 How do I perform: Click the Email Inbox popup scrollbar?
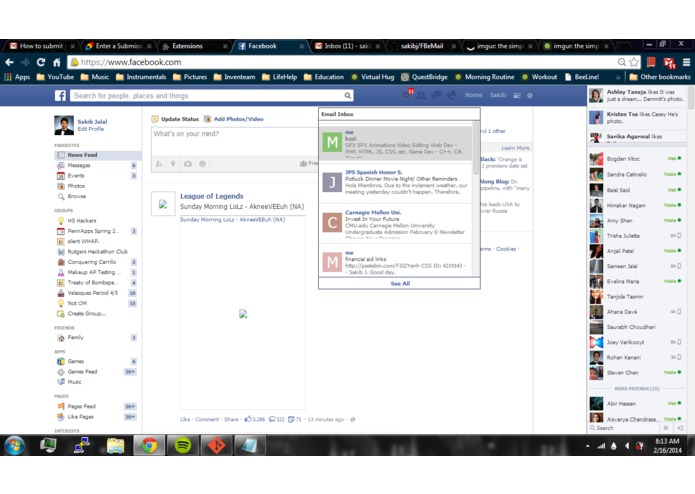point(476,148)
